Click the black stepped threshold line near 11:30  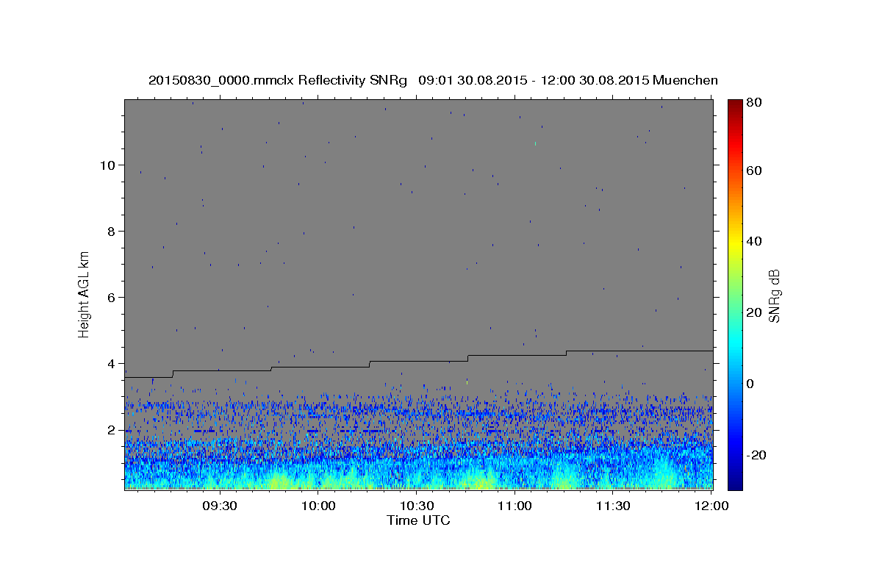[x=613, y=351]
